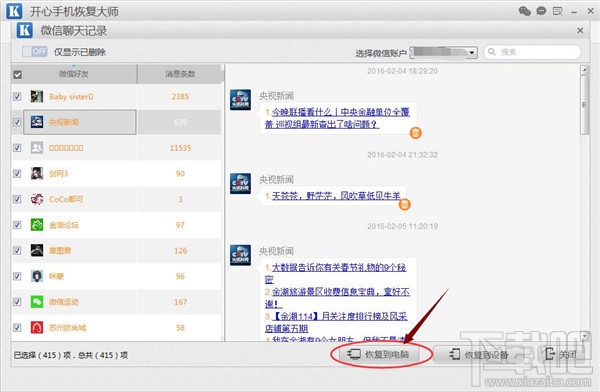Uncheck the 苏州欧尚城 checkbox
The width and height of the screenshot is (600, 392).
[17, 327]
